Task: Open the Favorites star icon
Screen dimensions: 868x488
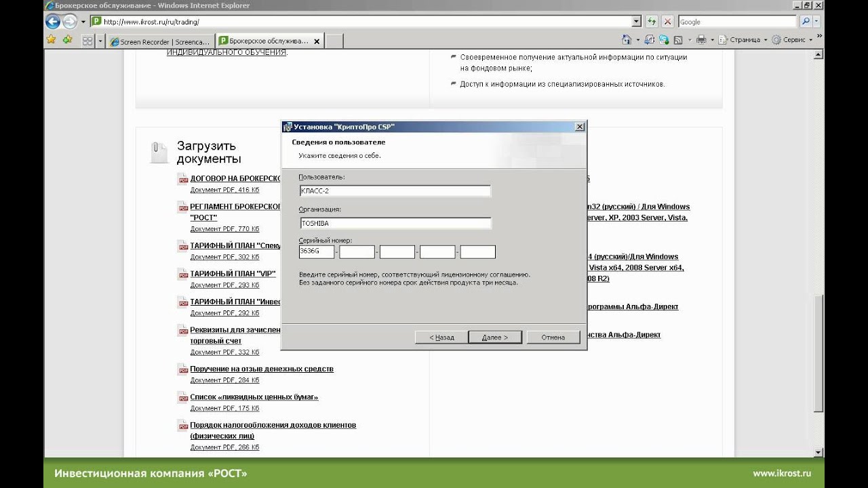Action: pos(51,40)
